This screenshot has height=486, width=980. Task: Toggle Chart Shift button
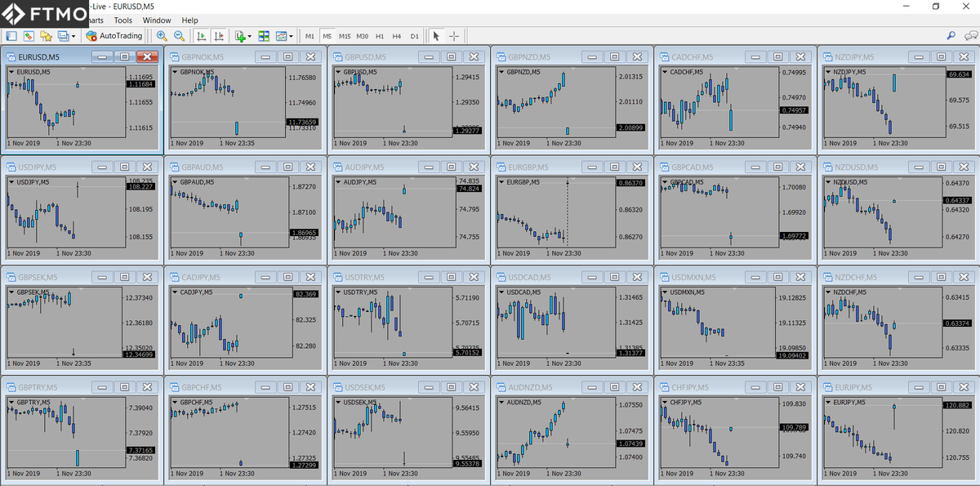point(219,36)
